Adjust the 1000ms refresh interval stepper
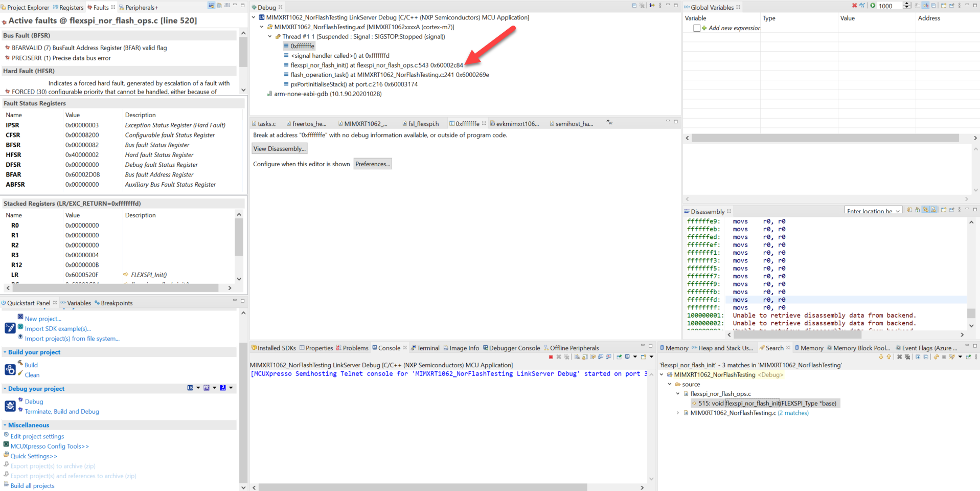Viewport: 980px width, 491px height. pyautogui.click(x=906, y=7)
